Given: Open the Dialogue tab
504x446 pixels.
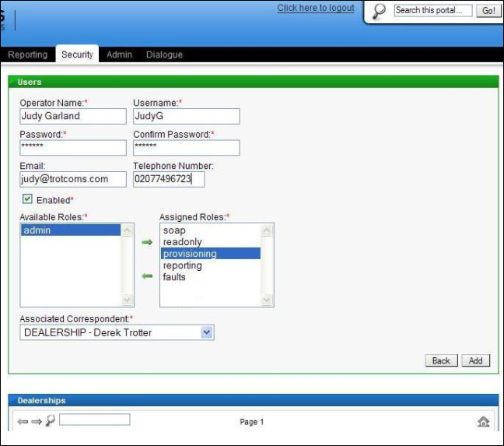Looking at the screenshot, I should [x=164, y=54].
